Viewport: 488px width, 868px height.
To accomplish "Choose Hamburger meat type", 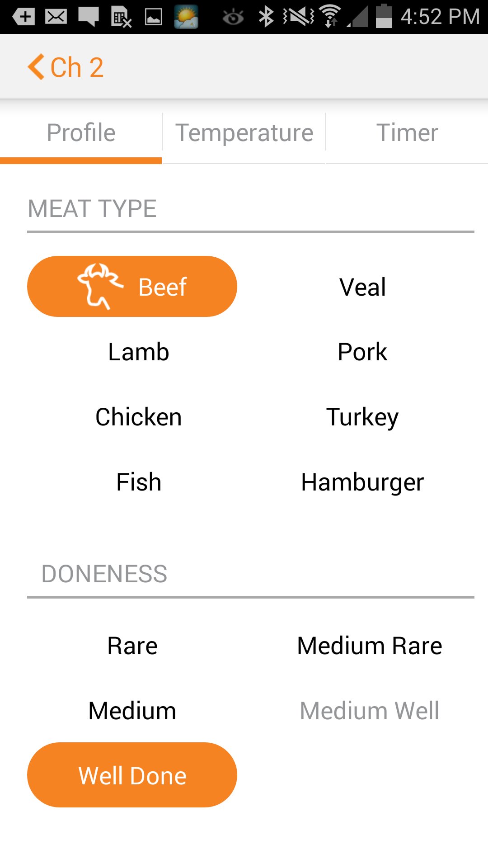I will point(362,482).
